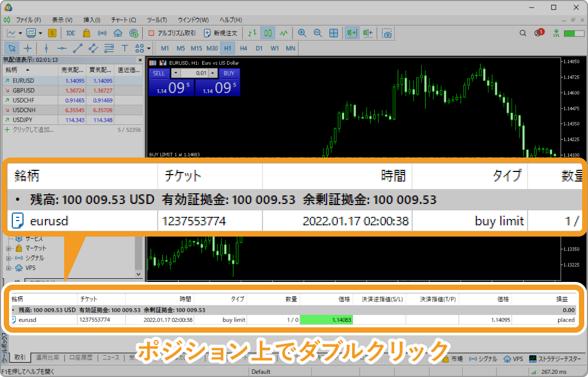Screen dimensions: 588x377
Task: Select the Fibonacci retracement tool
Action: 109,48
